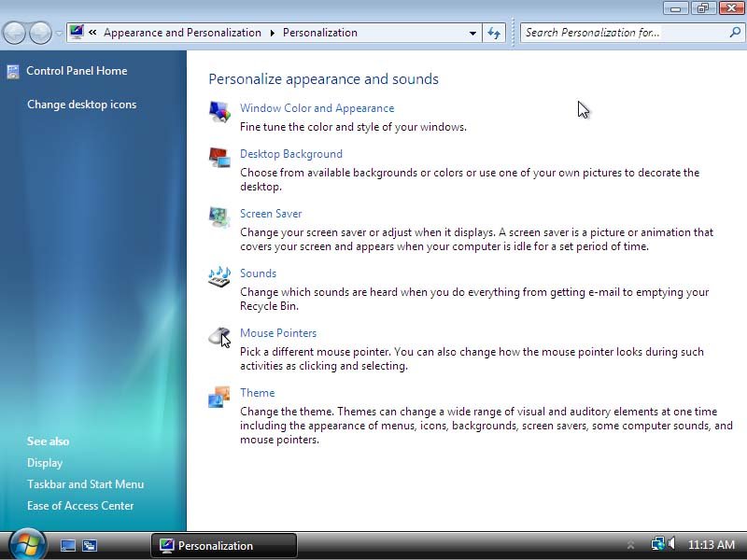
Task: Show hidden tray icons chevron
Action: pyautogui.click(x=631, y=544)
